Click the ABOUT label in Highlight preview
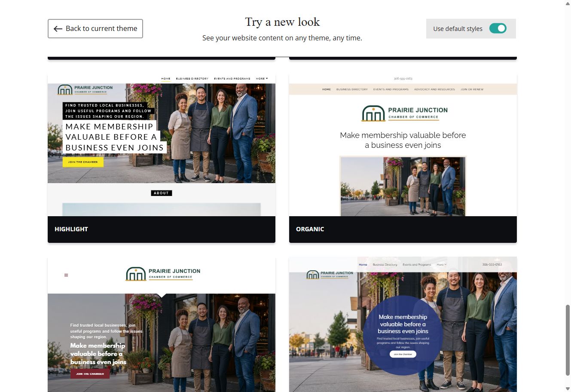Image resolution: width=571 pixels, height=392 pixels. (x=162, y=193)
